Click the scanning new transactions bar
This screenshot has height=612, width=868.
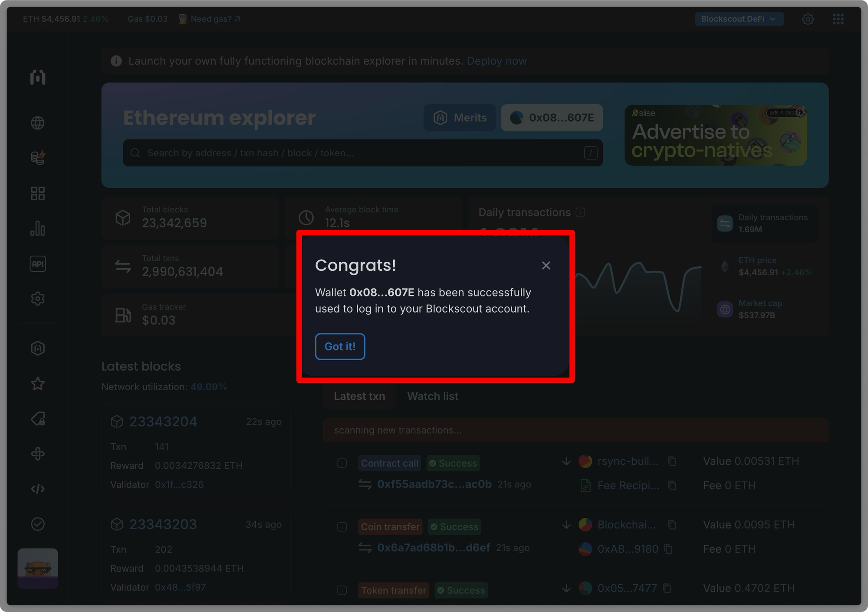[x=576, y=430]
